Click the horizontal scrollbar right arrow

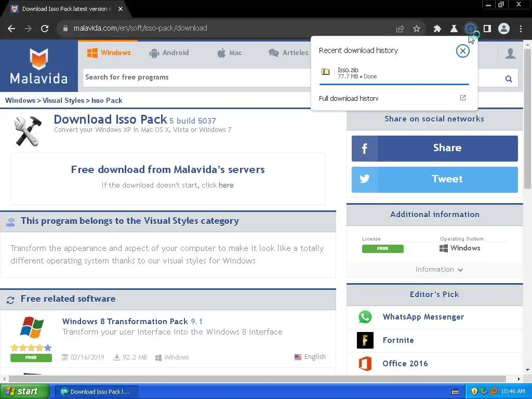[519, 379]
